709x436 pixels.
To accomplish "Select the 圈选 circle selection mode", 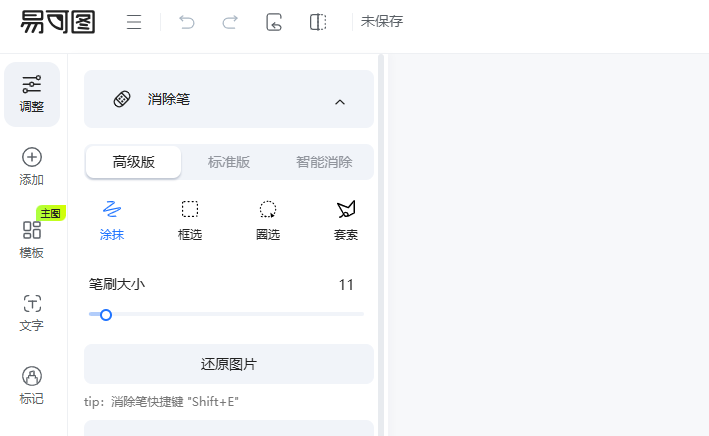I will coord(268,221).
